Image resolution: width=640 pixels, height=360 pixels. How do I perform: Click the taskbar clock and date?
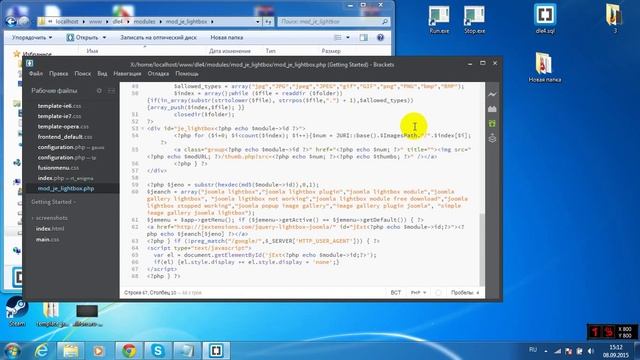tap(616, 351)
